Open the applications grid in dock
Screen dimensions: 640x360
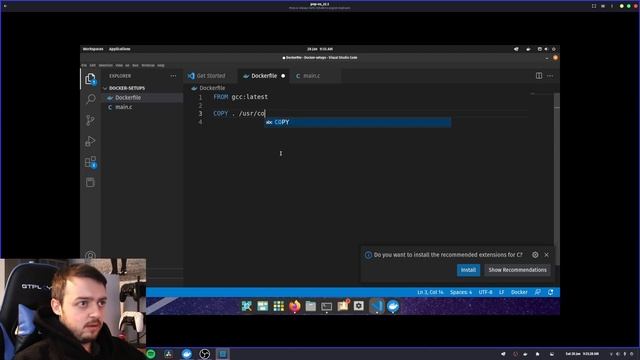[x=279, y=306]
